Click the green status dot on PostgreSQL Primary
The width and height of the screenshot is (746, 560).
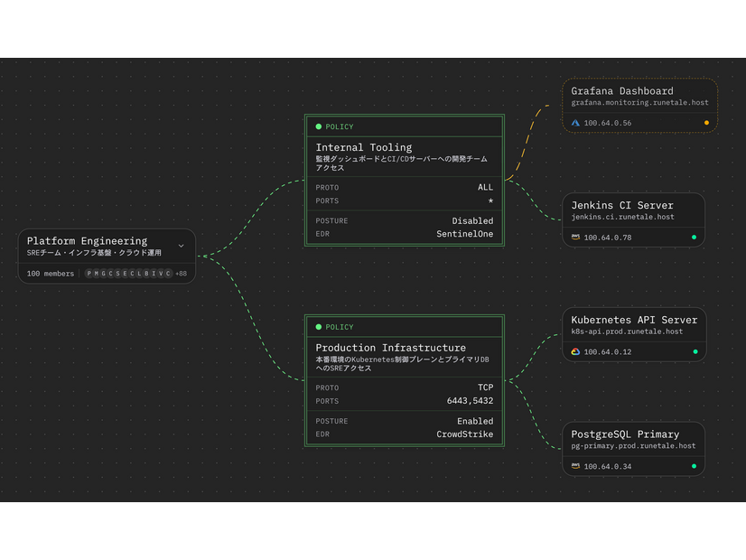coord(694,466)
